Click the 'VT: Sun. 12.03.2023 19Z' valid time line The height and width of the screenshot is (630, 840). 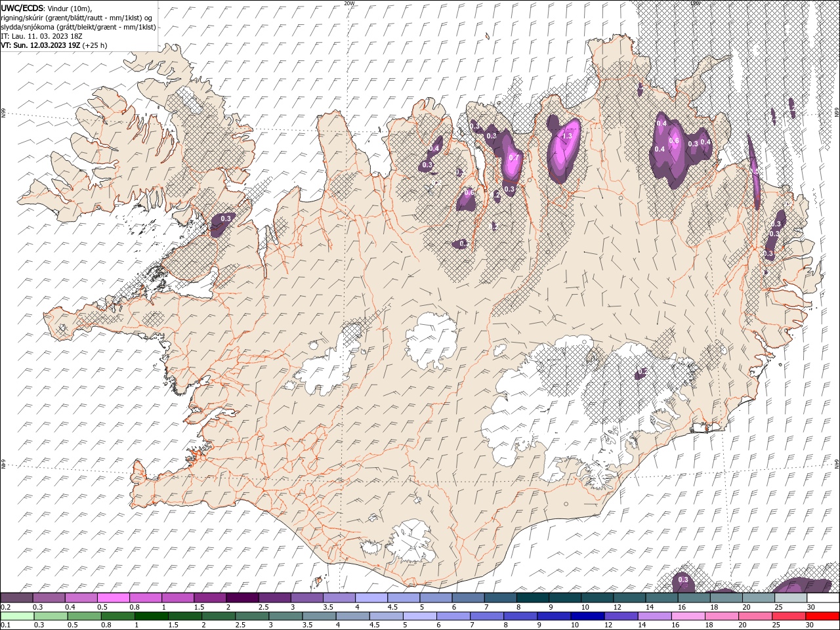[41, 45]
